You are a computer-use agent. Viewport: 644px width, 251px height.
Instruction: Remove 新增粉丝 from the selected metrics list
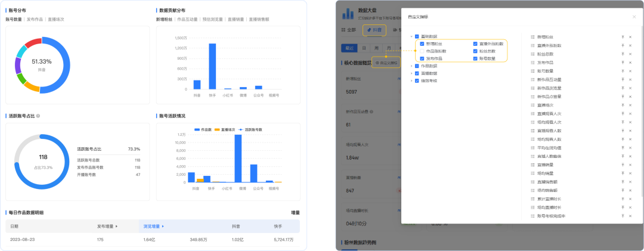click(x=630, y=37)
